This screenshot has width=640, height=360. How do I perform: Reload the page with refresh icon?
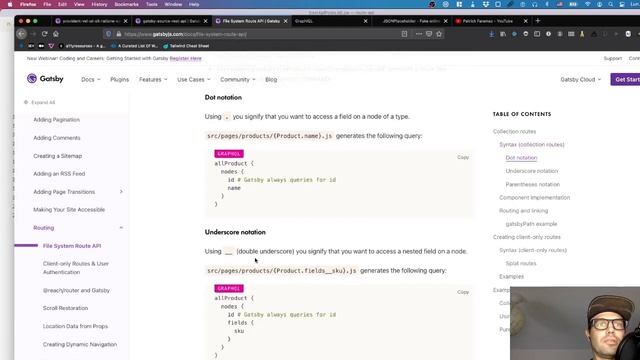click(44, 34)
